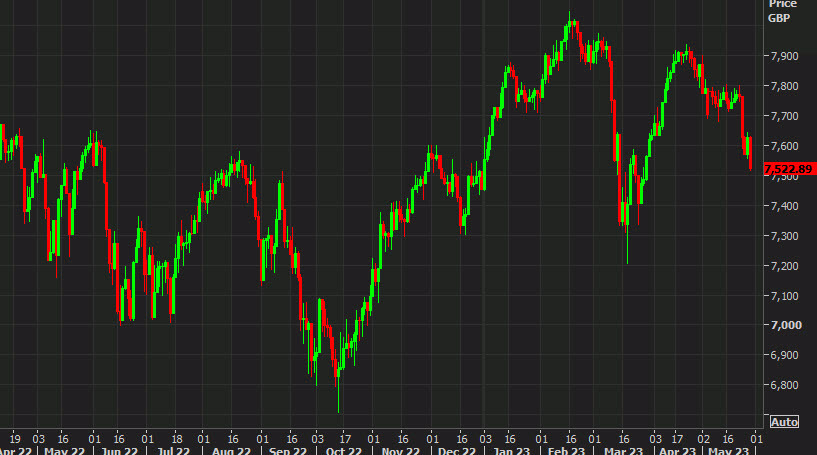Select the Aug 22 month label

coord(231,450)
